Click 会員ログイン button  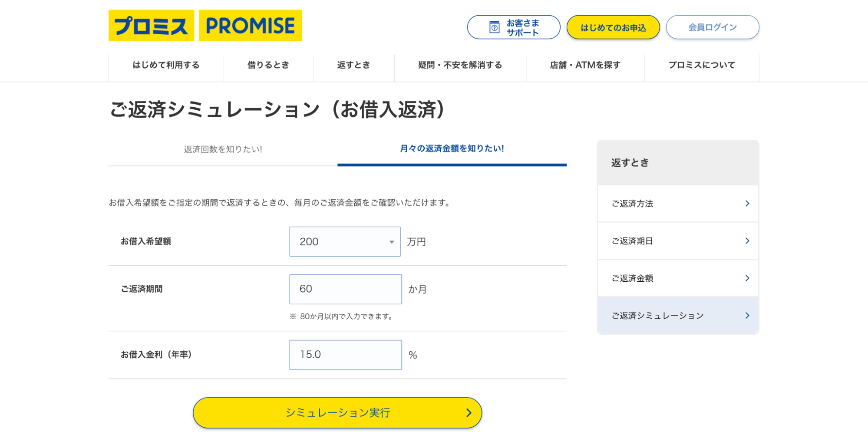pos(712,27)
